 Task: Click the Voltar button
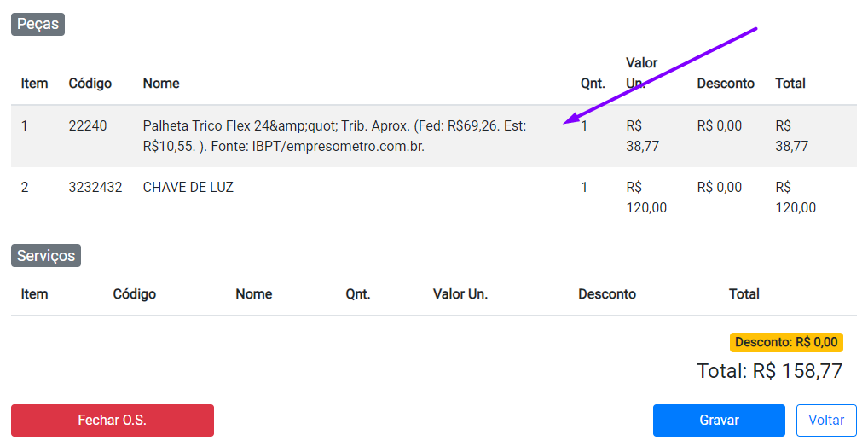coord(825,421)
